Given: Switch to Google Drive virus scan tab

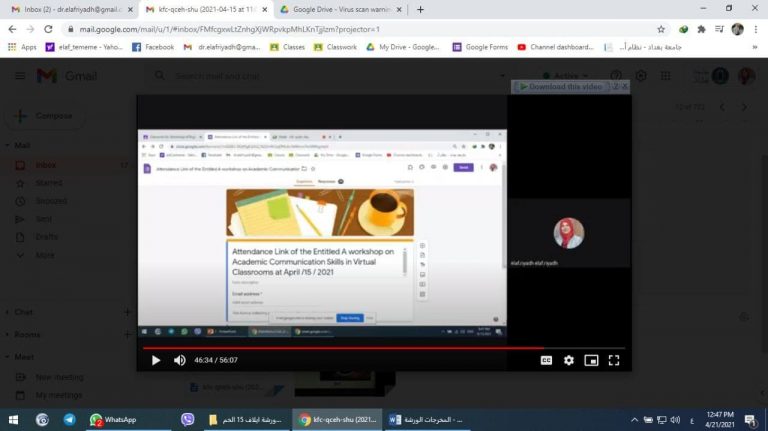Looking at the screenshot, I should [x=340, y=9].
